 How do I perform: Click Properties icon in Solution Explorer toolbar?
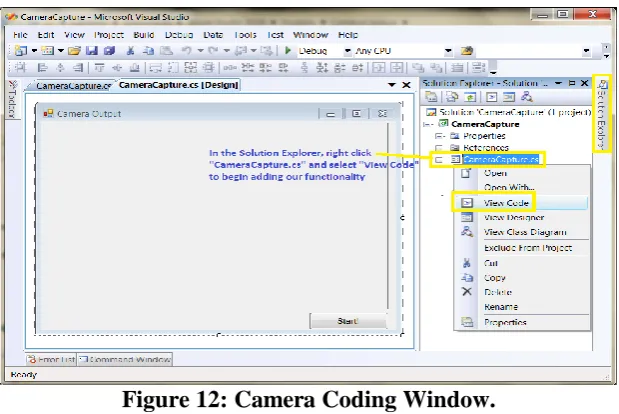431,97
